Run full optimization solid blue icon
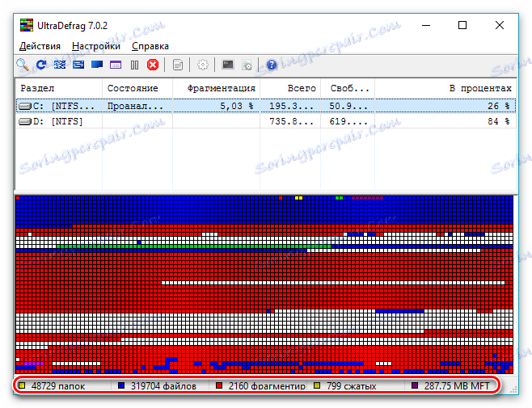The image size is (532, 408). coord(97,65)
